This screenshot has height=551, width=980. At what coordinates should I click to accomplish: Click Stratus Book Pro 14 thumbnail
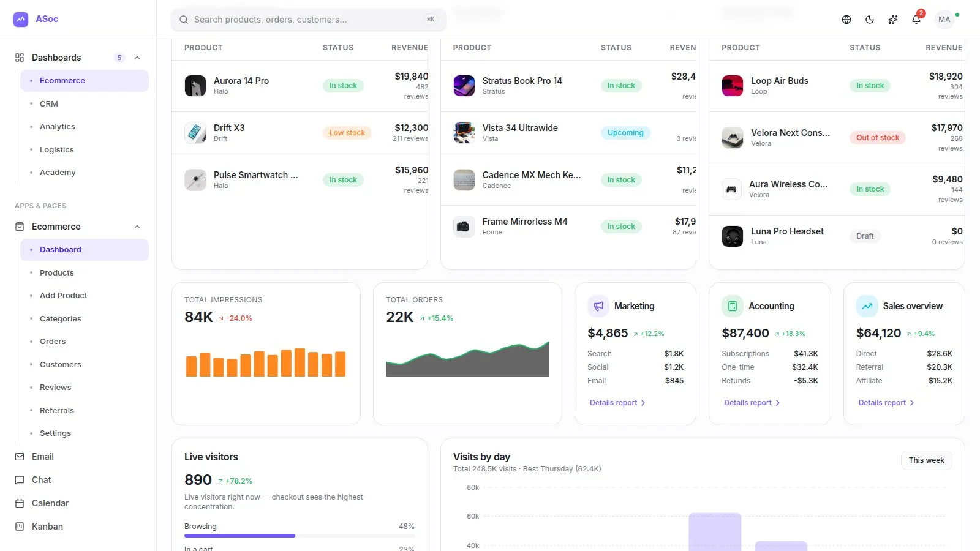pos(464,86)
